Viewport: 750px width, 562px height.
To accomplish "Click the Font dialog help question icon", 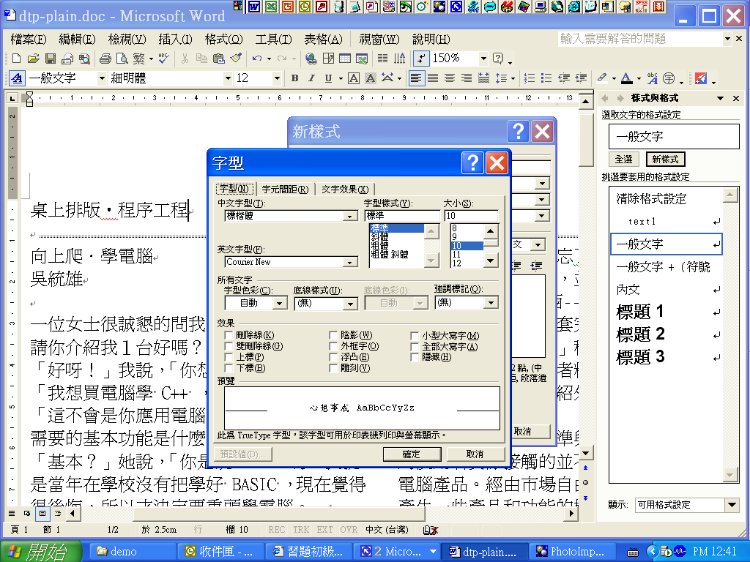I will click(472, 163).
